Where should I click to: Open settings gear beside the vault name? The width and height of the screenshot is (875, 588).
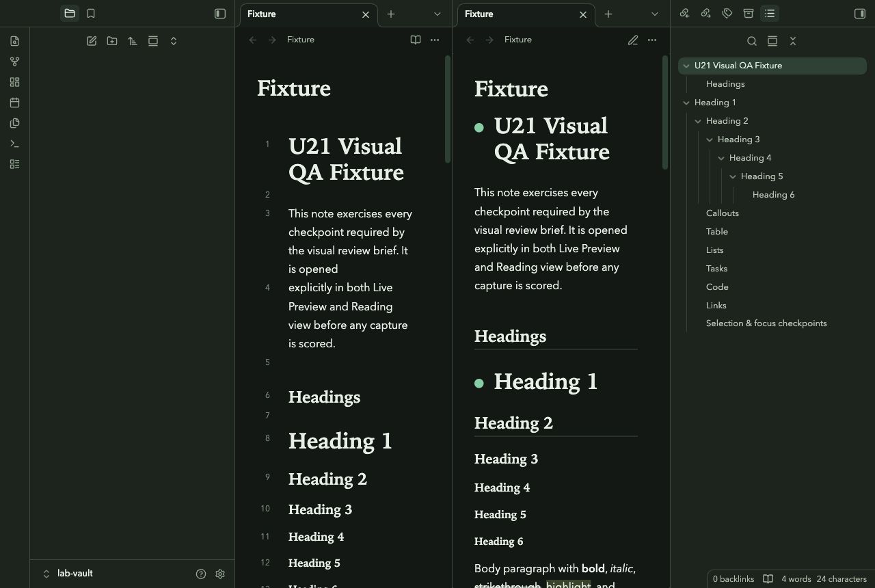[x=220, y=574]
